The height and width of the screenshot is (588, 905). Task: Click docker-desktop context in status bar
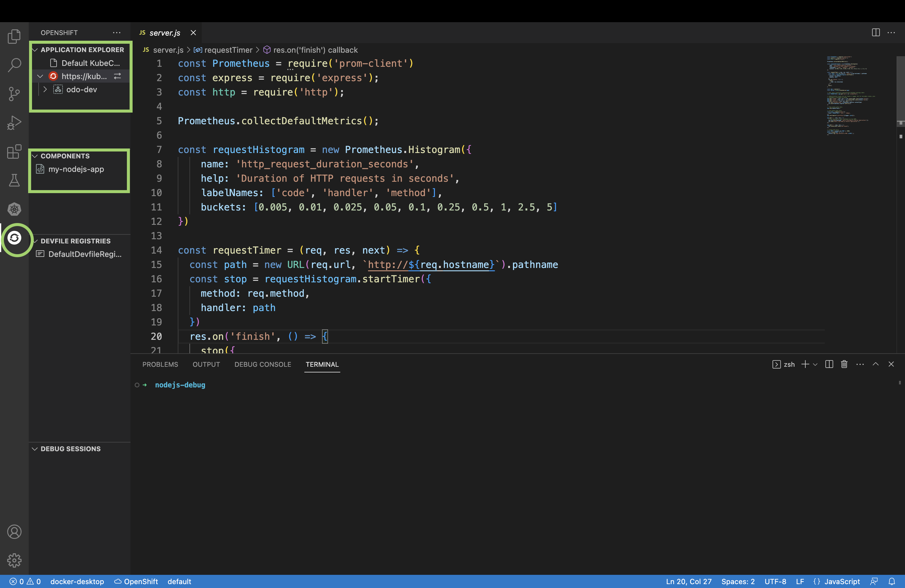tap(77, 581)
